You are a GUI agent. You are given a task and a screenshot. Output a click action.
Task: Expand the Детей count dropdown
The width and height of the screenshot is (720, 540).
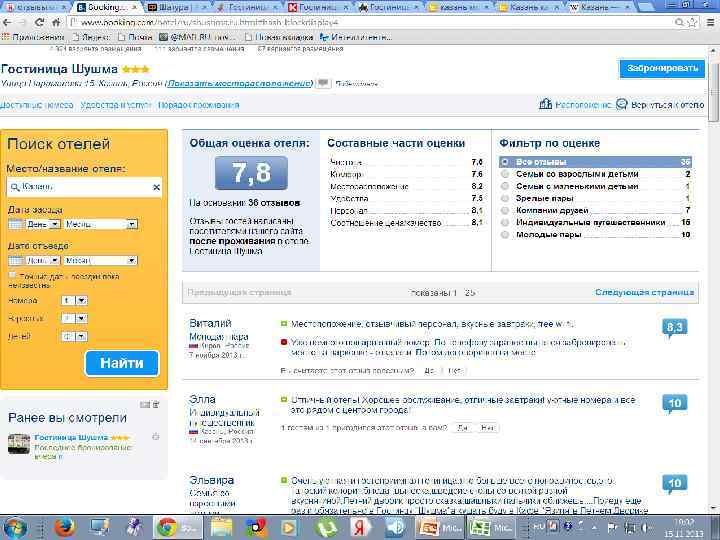(x=74, y=337)
